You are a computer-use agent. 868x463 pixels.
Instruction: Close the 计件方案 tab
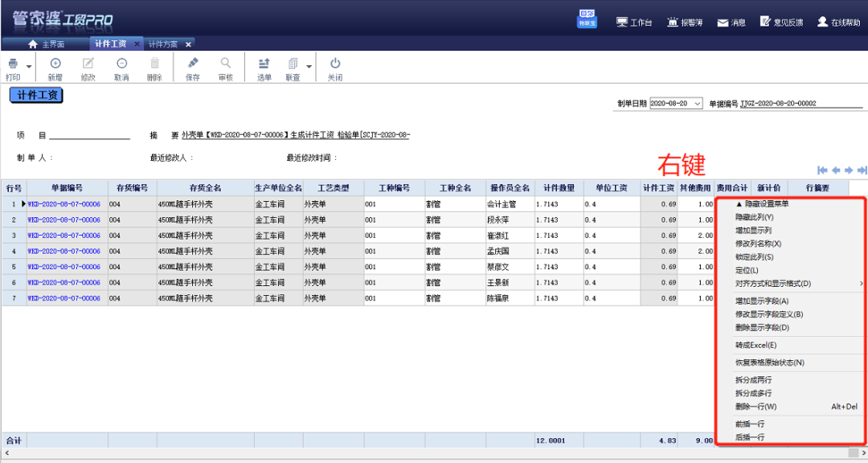[188, 44]
